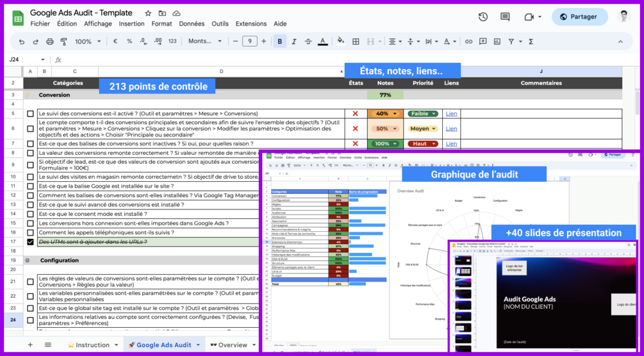Create a filter

point(511,42)
